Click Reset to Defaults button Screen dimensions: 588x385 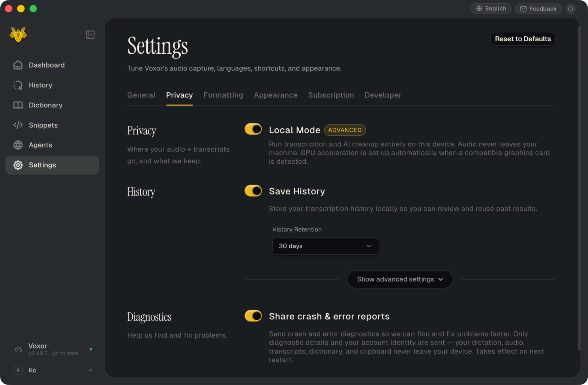pyautogui.click(x=523, y=39)
